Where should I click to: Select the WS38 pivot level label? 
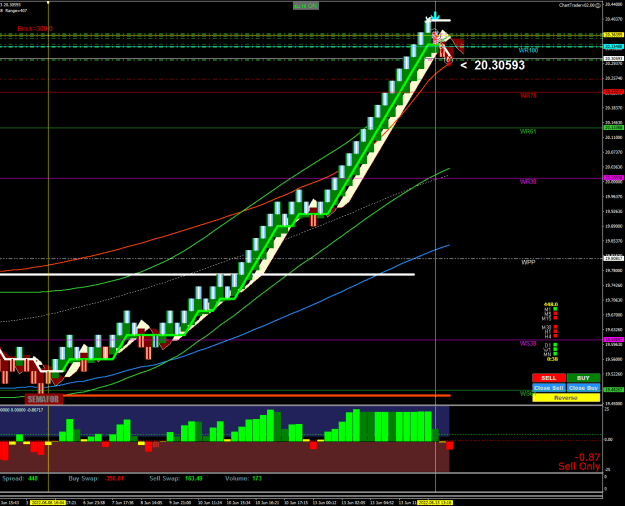[528, 343]
